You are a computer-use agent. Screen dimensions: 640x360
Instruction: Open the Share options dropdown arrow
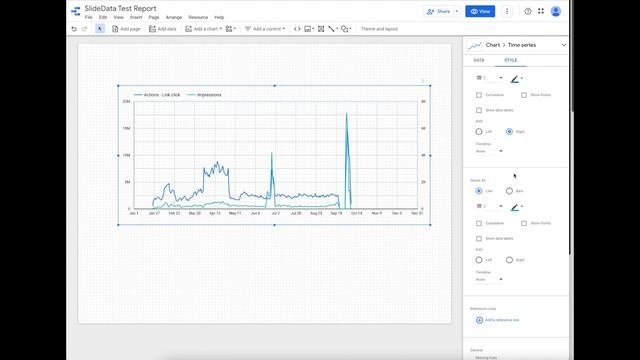457,11
